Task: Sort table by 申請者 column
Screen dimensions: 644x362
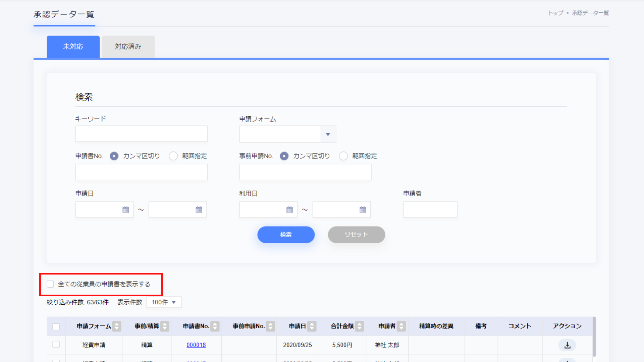Action: (401, 326)
